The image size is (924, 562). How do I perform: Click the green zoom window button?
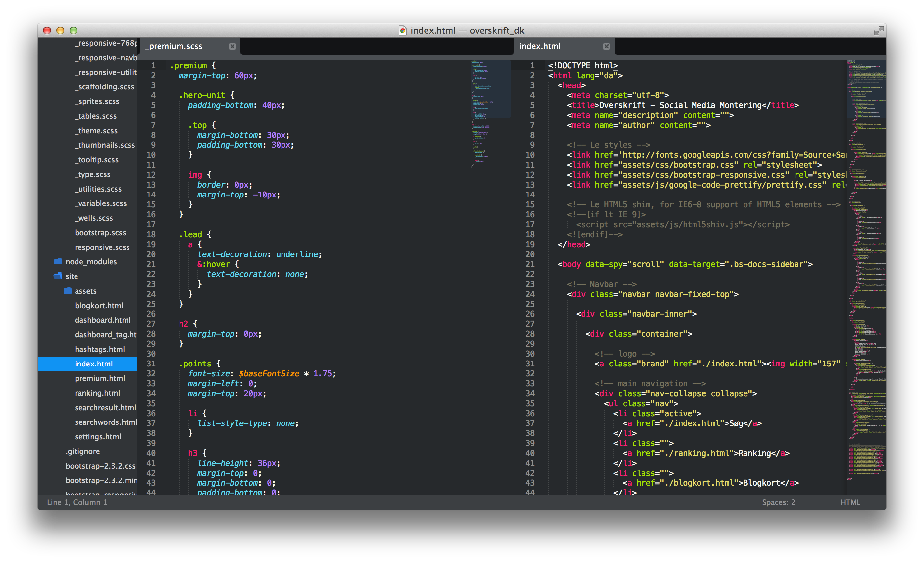click(74, 30)
